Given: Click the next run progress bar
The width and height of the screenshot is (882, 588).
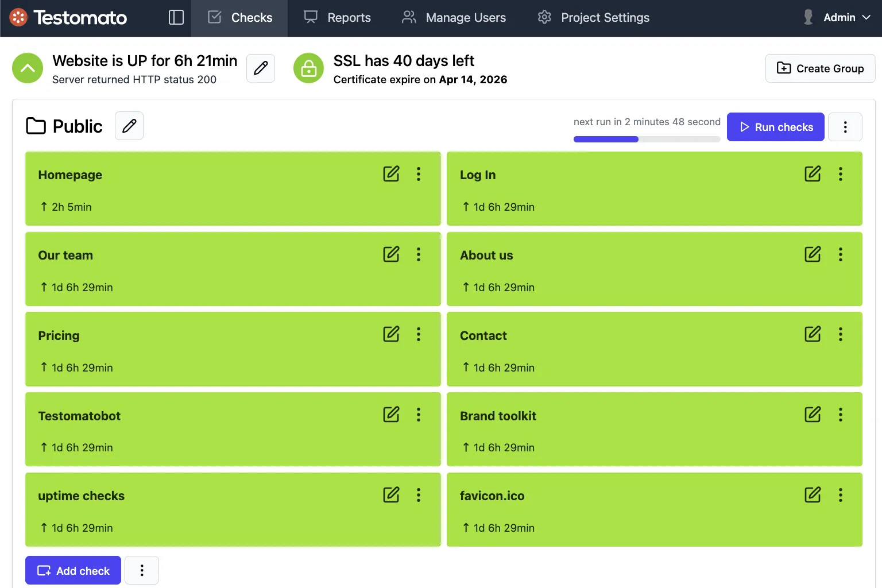Looking at the screenshot, I should click(647, 139).
